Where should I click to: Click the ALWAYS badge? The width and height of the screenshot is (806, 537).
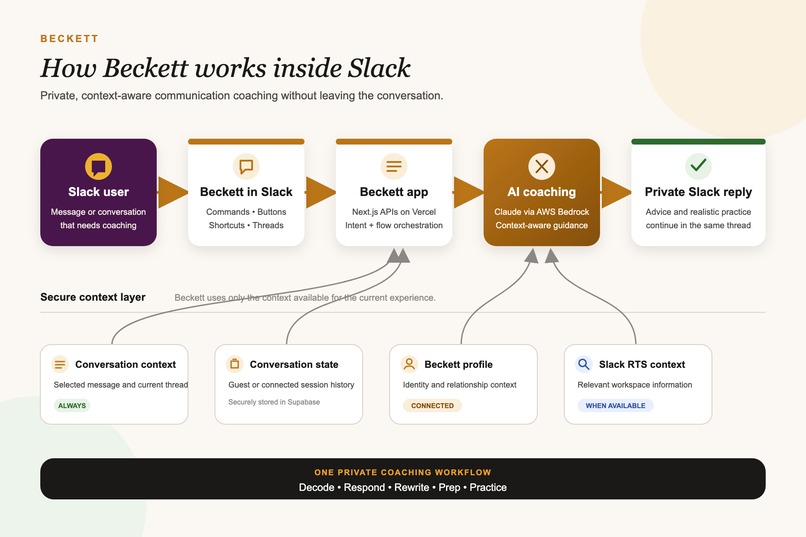tap(72, 405)
